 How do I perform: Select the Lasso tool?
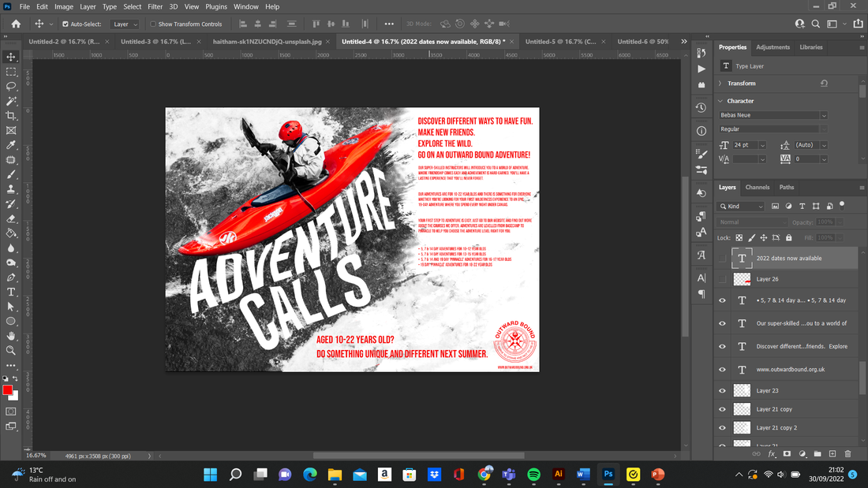point(11,86)
